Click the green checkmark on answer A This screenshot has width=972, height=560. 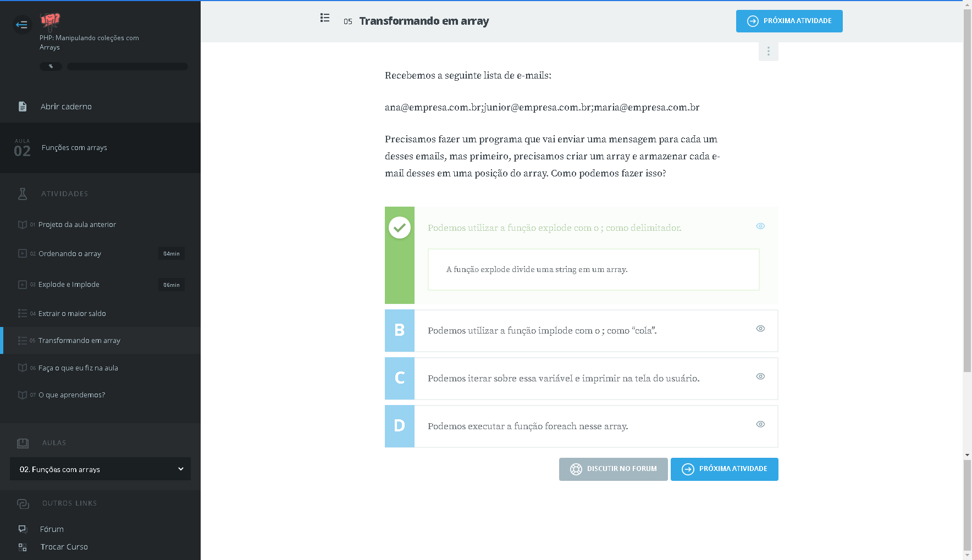click(x=400, y=228)
